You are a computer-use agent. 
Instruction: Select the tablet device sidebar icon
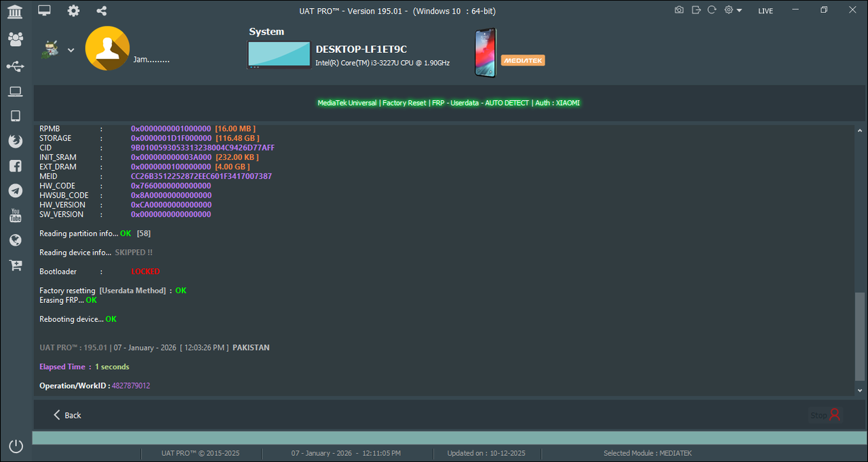(x=15, y=117)
